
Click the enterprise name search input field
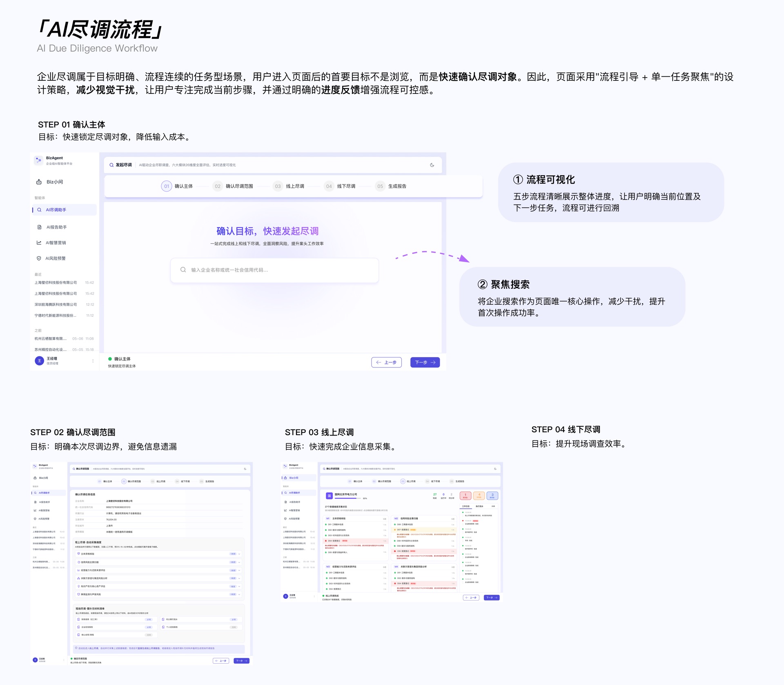274,270
